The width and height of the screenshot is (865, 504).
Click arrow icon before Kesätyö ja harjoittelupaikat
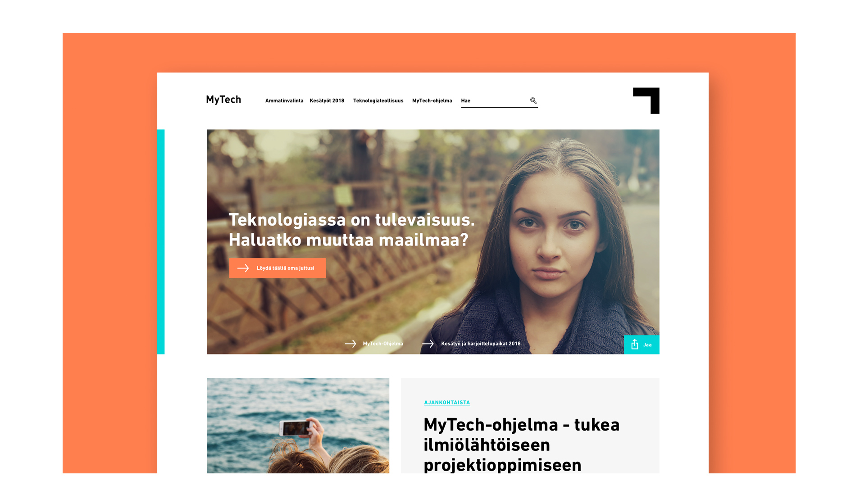(428, 344)
